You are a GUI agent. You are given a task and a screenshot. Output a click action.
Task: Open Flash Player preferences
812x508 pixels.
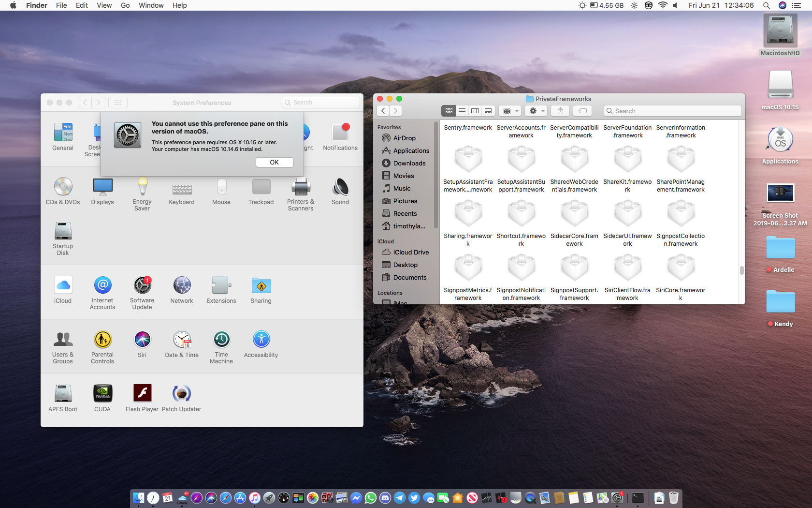[142, 398]
